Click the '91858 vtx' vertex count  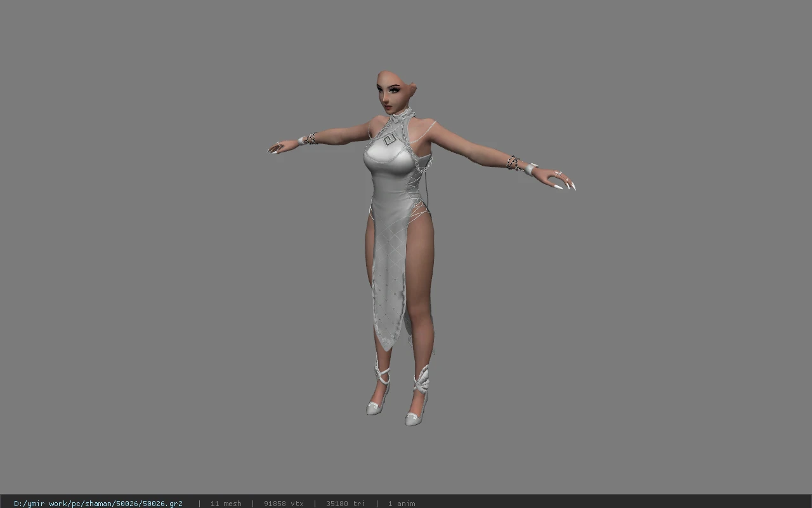coord(284,504)
